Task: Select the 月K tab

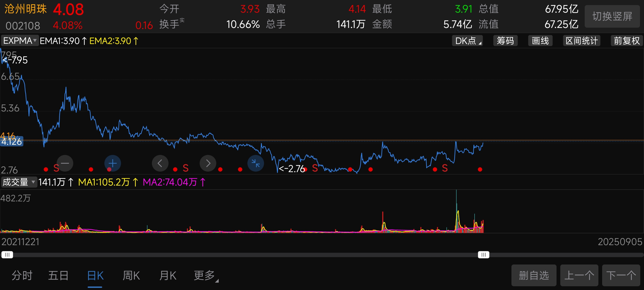Action: click(168, 275)
